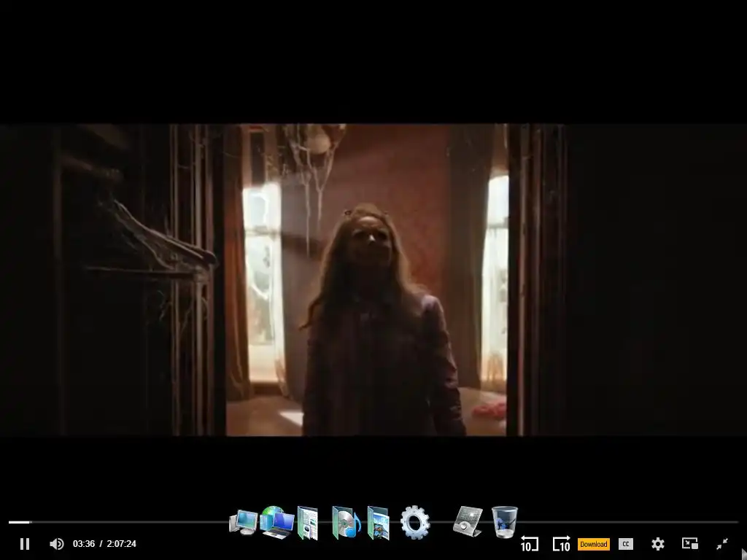Open the video player settings gear
The height and width of the screenshot is (560, 747).
pos(658,544)
